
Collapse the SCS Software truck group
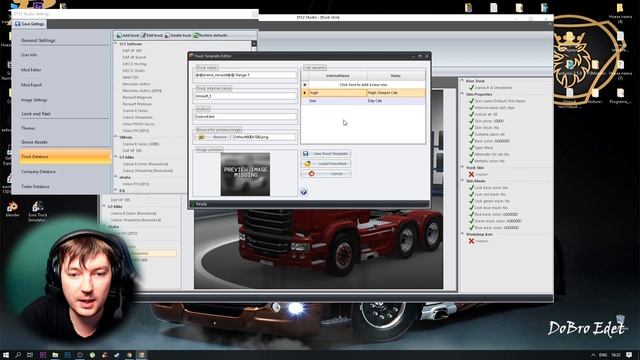click(x=116, y=44)
